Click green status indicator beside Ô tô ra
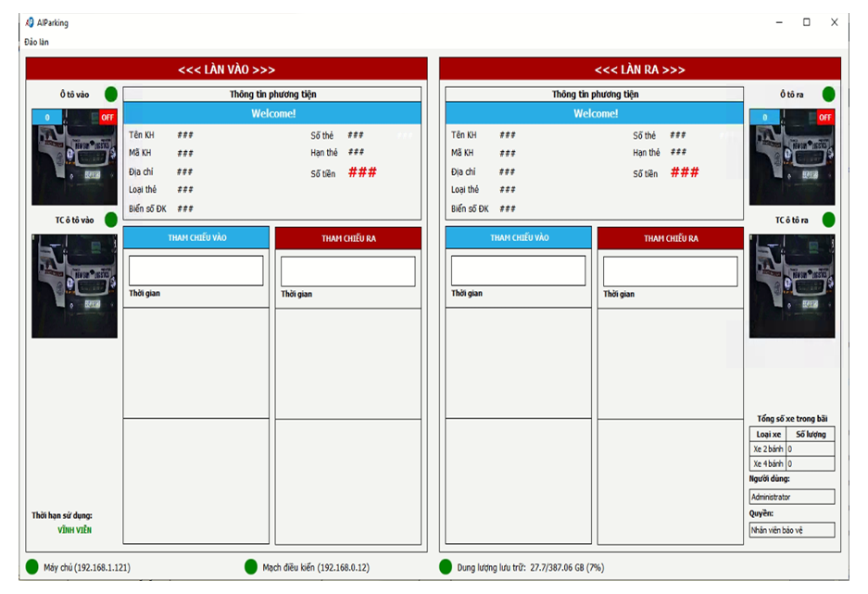Screen dimensions: 868x594 coord(828,94)
